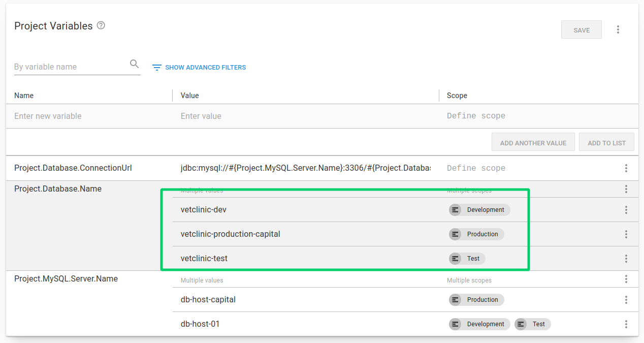
Task: Open the overflow menu next to SAVE
Action: coord(618,29)
